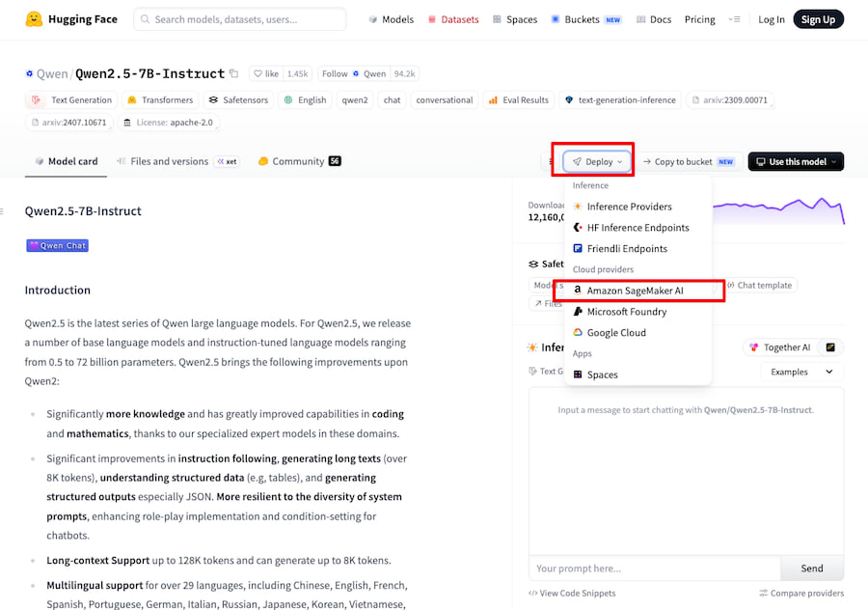Click the Hugging Face logo

point(71,19)
